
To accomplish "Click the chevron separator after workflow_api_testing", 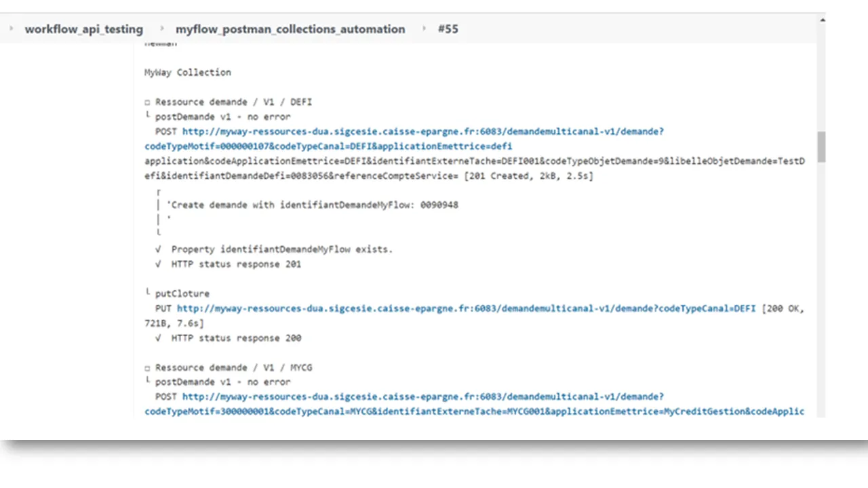I will click(161, 28).
